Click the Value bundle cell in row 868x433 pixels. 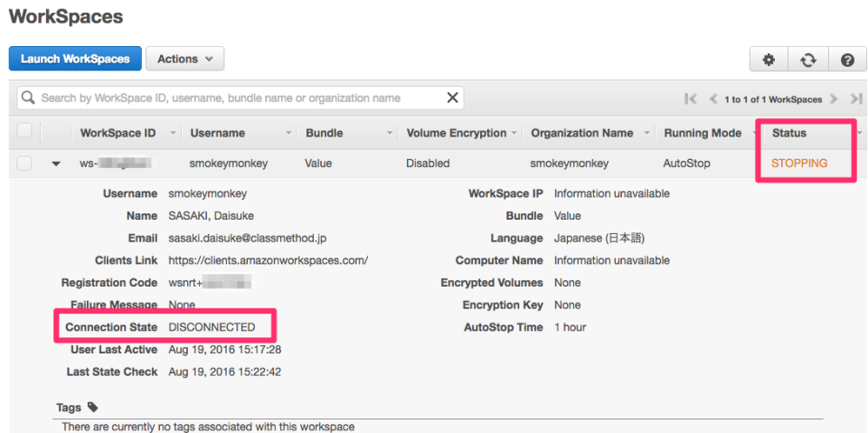[x=318, y=164]
